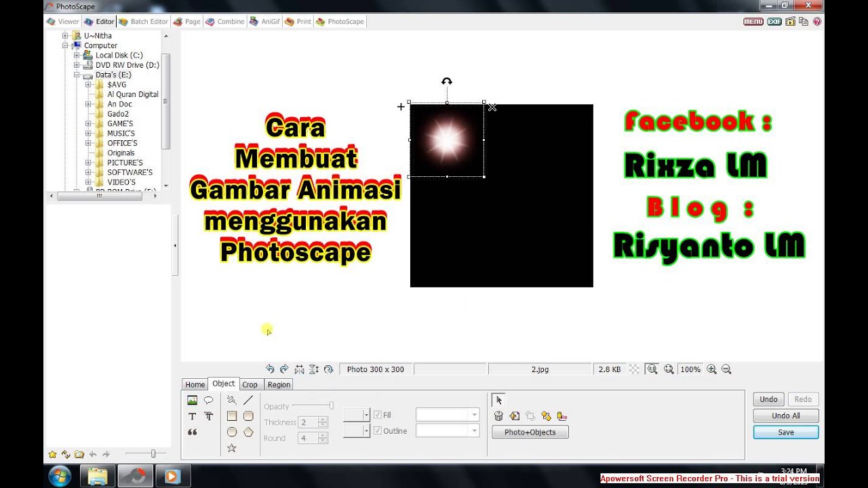Image resolution: width=868 pixels, height=488 pixels.
Task: Select the Polygon shape tool
Action: (248, 432)
